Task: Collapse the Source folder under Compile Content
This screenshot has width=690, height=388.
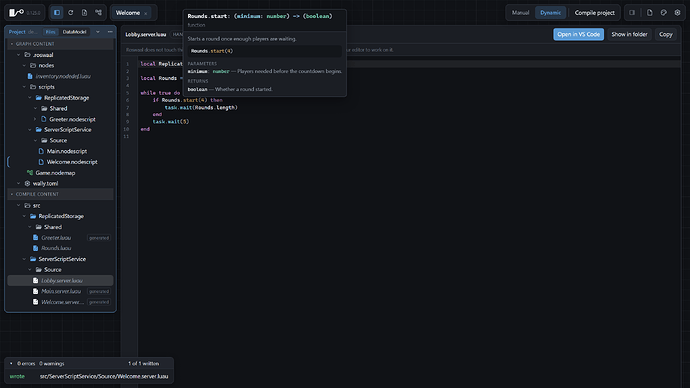Action: tap(30, 270)
